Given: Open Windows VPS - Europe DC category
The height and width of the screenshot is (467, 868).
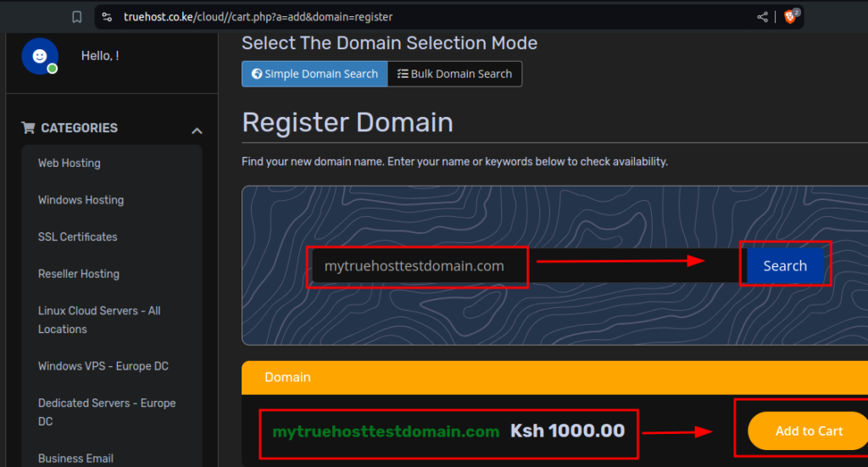Looking at the screenshot, I should pos(103,366).
